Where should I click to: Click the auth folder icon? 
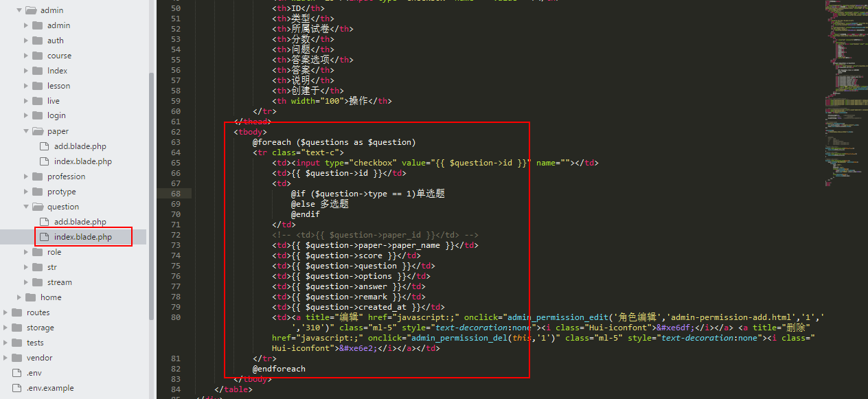[37, 41]
